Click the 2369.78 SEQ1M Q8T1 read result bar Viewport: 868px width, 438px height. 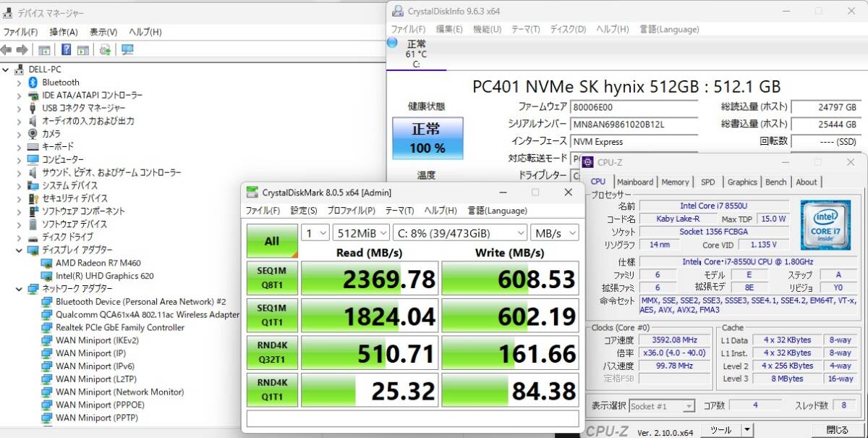tap(370, 279)
